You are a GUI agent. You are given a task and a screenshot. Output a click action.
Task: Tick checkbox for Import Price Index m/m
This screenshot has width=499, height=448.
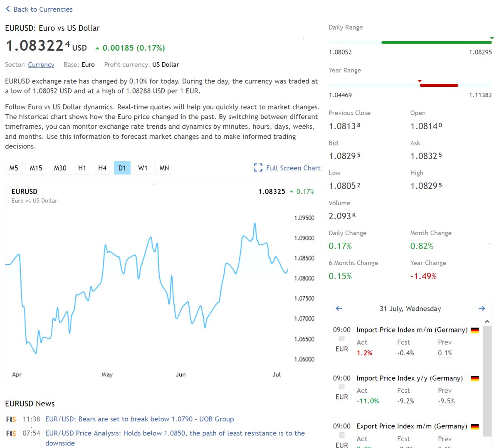click(342, 339)
